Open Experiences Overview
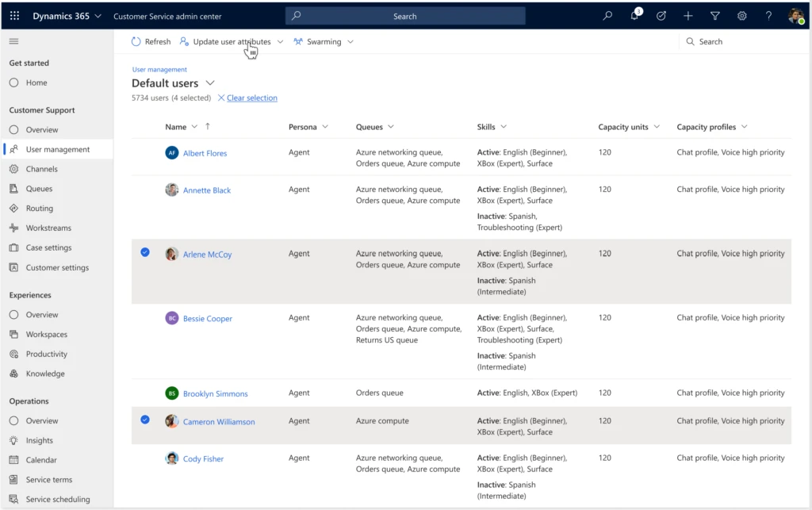 coord(42,315)
